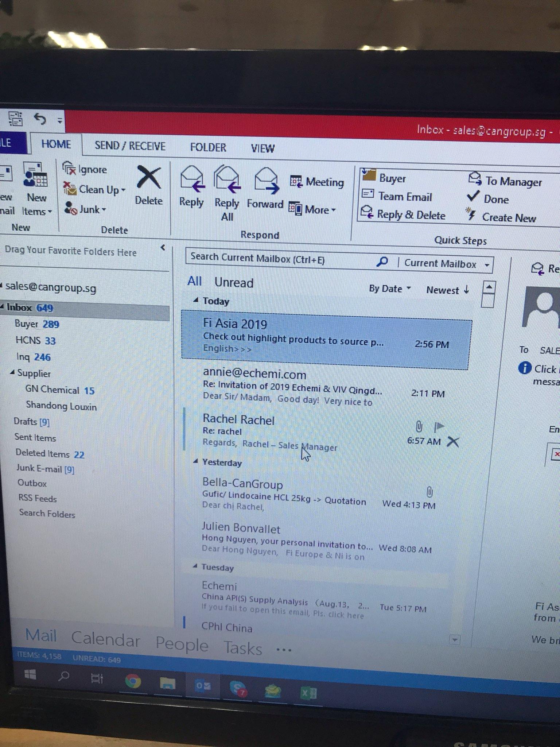Open the More respond options dropdown

pyautogui.click(x=312, y=209)
